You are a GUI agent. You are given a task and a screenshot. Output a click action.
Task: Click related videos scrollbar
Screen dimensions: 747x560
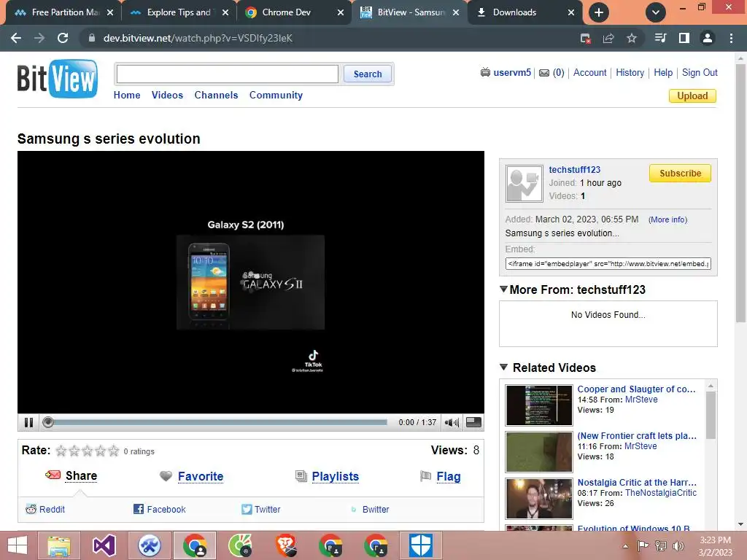(711, 414)
